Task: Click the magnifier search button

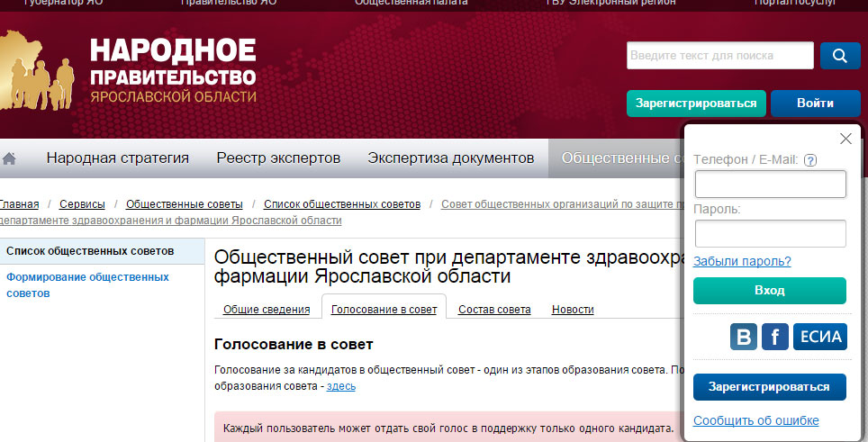Action: 839,56
